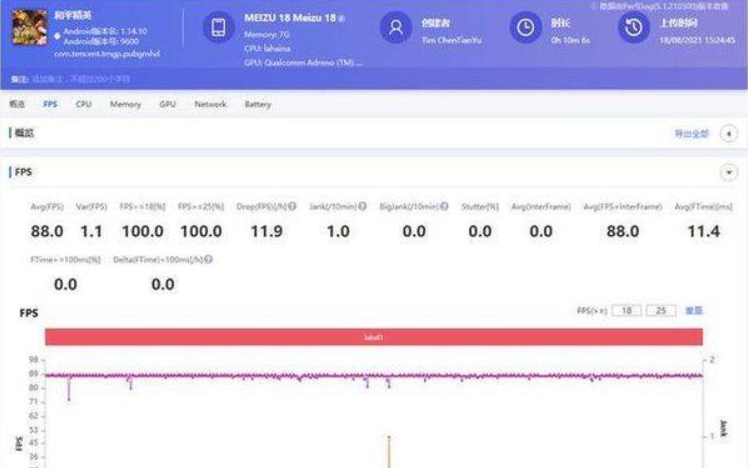Click the creator user profile icon

395,28
